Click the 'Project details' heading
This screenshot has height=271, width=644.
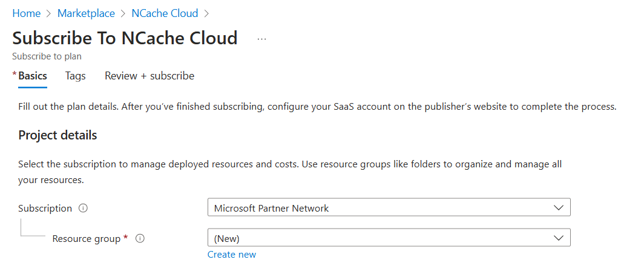[x=57, y=135]
